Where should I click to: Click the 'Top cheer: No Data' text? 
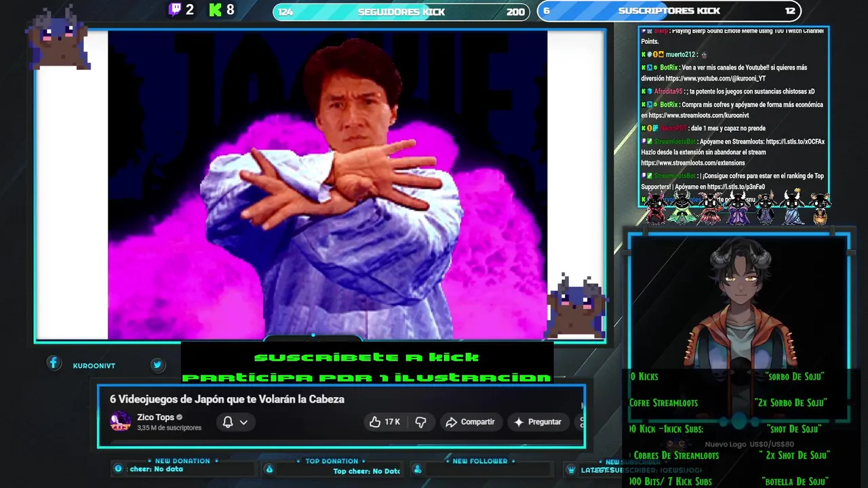tap(366, 471)
